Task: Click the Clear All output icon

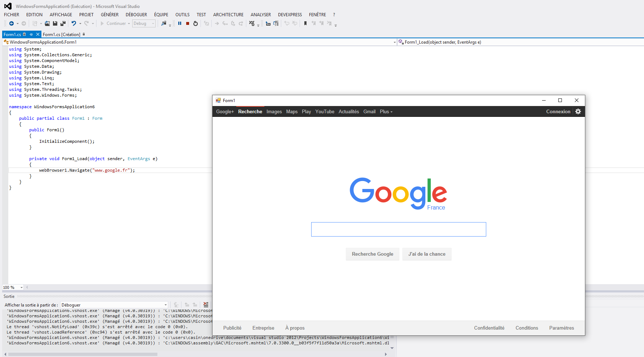Action: (206, 305)
